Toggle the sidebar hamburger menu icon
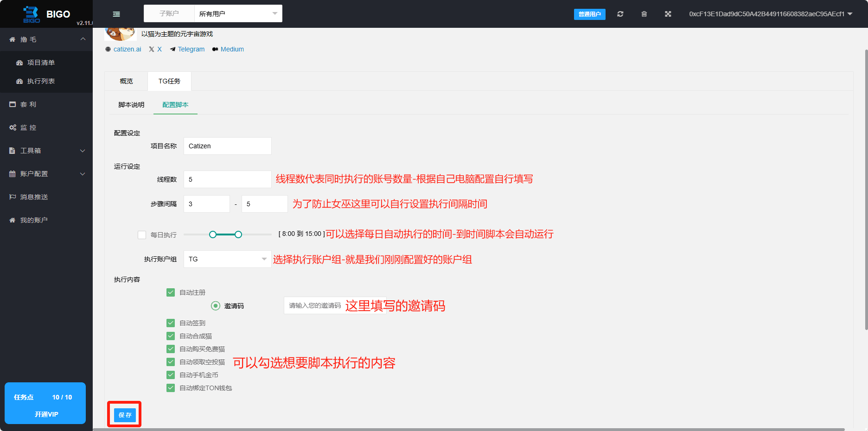The height and width of the screenshot is (431, 868). [116, 14]
